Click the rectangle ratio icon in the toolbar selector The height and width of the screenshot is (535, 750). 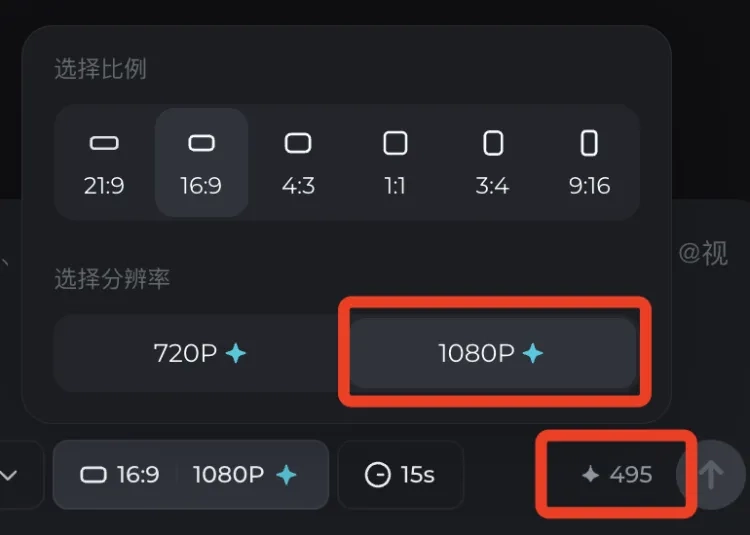(x=94, y=475)
